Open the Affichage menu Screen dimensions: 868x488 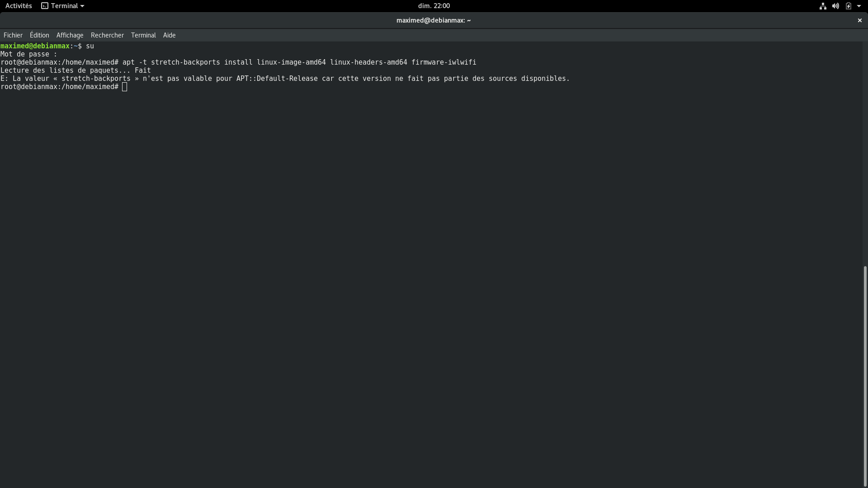(x=70, y=35)
